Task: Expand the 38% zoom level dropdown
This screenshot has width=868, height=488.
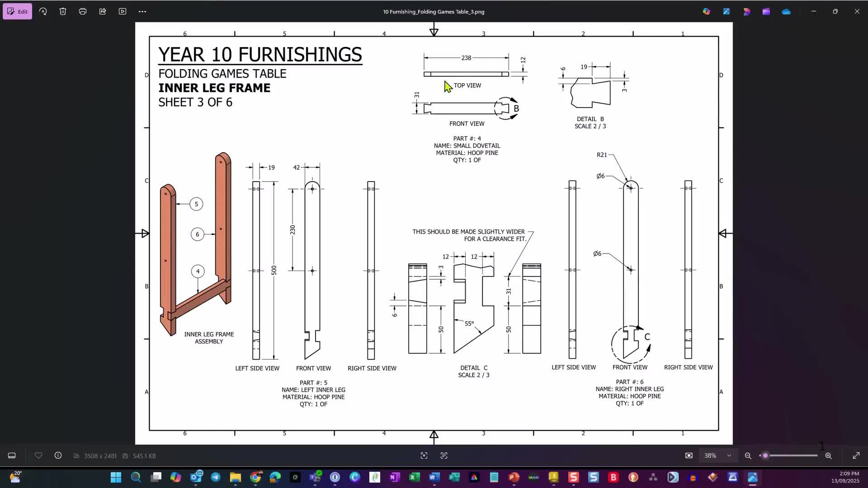Action: (x=729, y=455)
